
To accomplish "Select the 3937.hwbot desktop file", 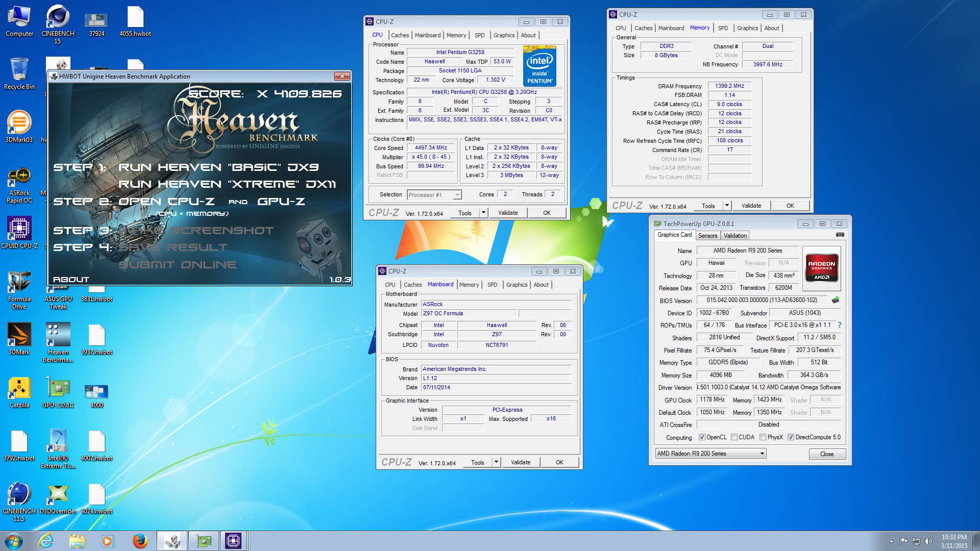I will 96,339.
